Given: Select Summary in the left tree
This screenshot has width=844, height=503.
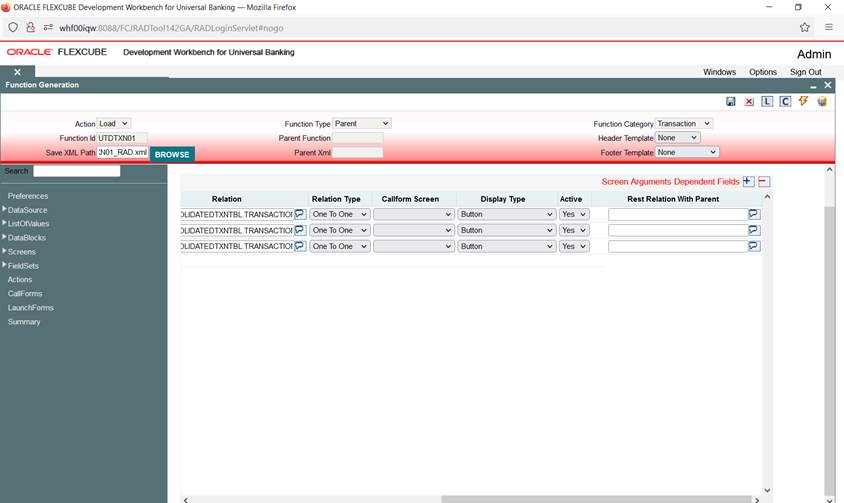Looking at the screenshot, I should pos(24,322).
